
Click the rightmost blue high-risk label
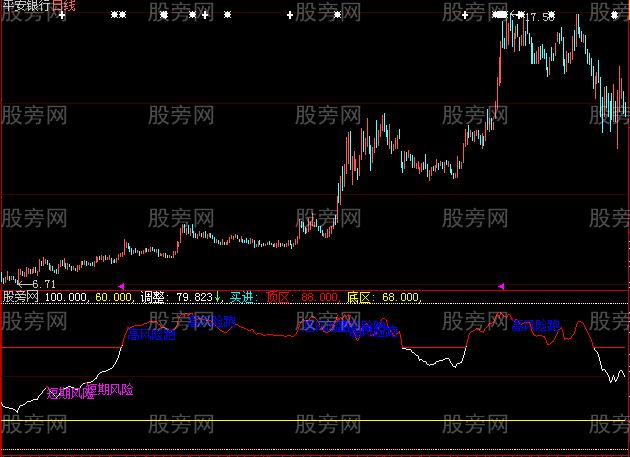(x=535, y=325)
